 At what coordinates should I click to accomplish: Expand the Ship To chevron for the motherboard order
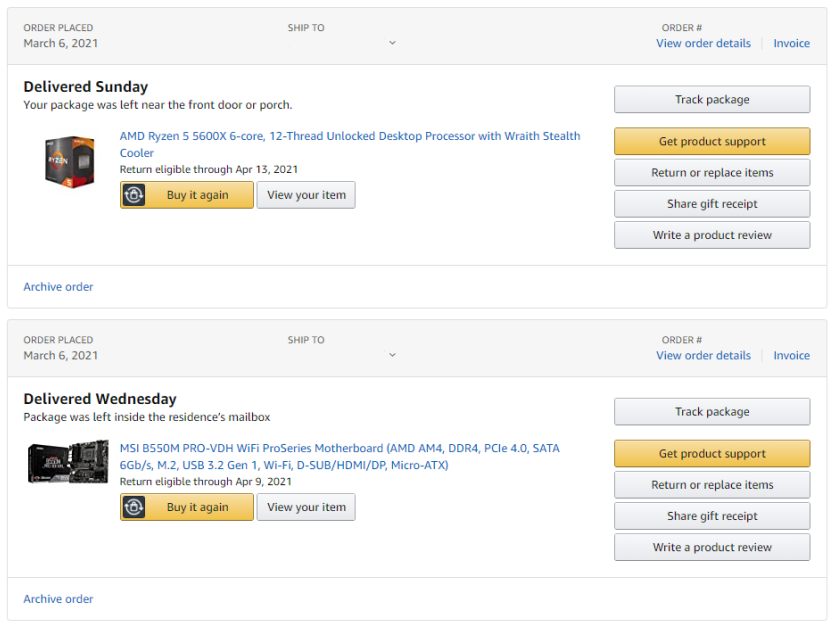[392, 355]
